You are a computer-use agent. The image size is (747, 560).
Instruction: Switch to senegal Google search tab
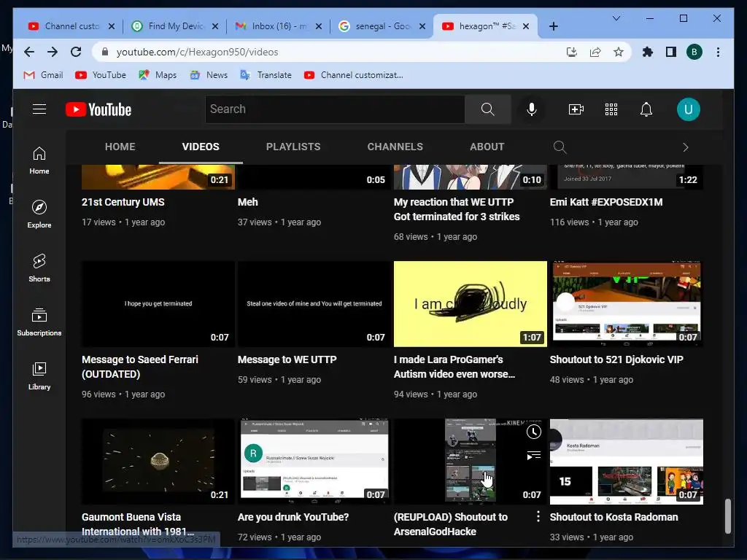382,26
